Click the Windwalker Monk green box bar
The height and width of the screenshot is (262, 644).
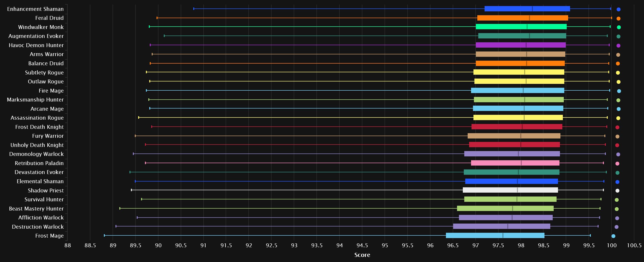(x=521, y=27)
